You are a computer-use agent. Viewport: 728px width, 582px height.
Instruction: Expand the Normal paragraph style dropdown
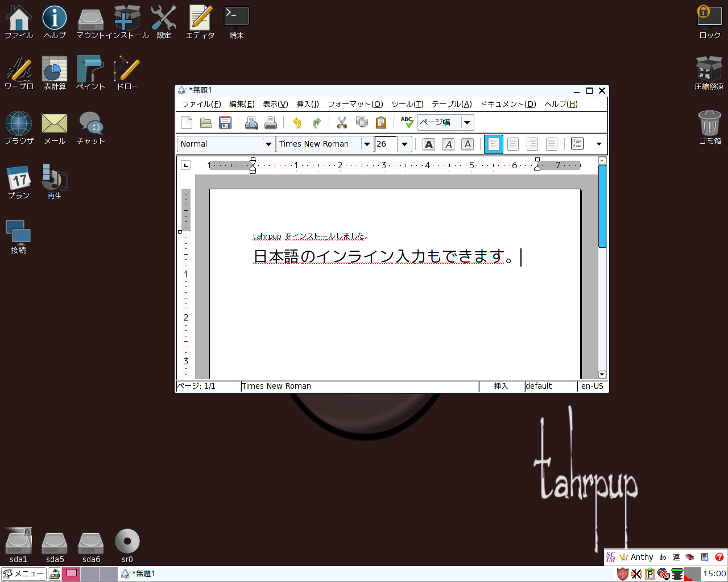(268, 144)
